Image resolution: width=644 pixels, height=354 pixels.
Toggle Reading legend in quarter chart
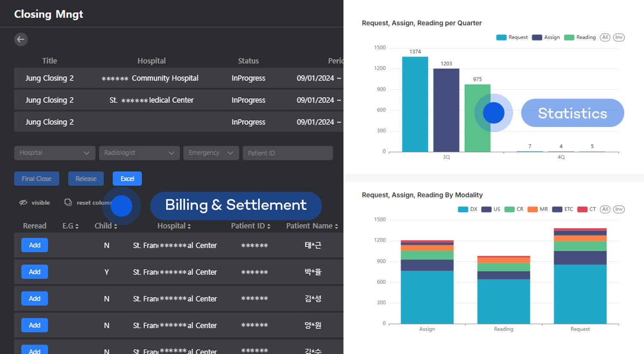coord(580,37)
